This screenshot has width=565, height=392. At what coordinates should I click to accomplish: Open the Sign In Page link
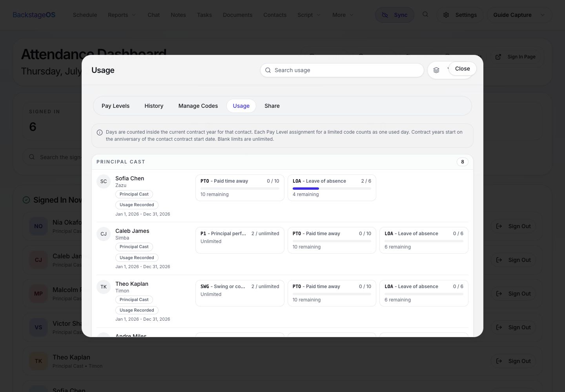tap(516, 57)
